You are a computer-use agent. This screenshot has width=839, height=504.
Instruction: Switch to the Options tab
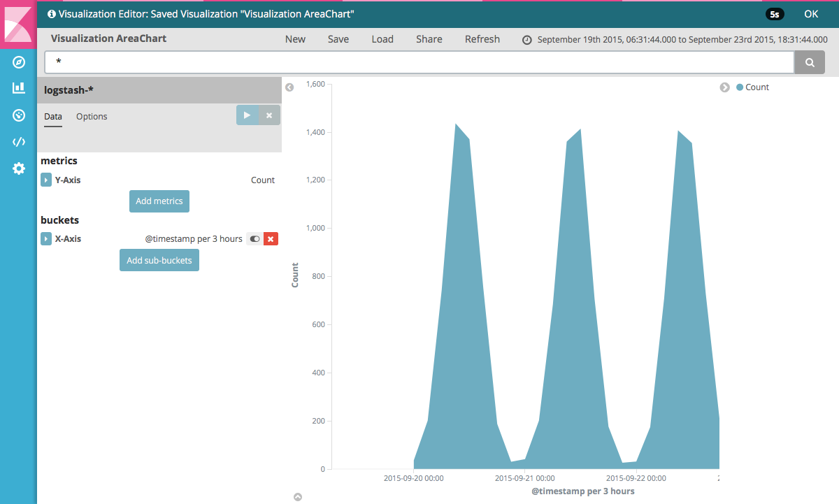pos(92,117)
